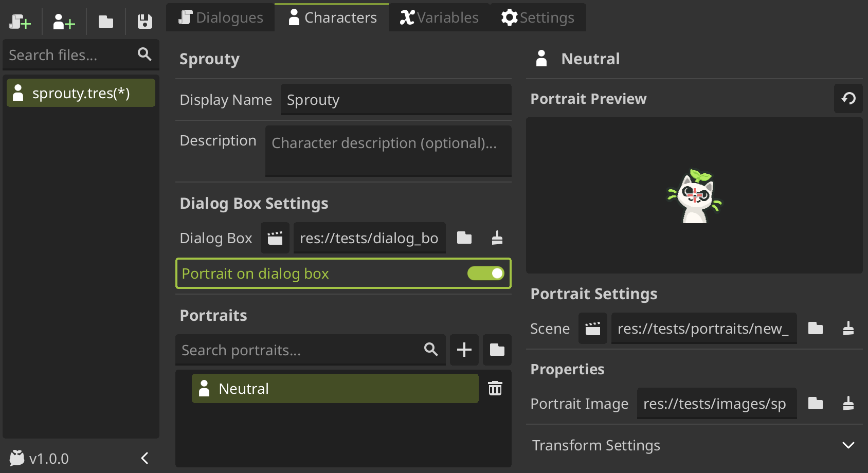This screenshot has width=868, height=473.
Task: Collapse the left file sidebar
Action: 144,458
